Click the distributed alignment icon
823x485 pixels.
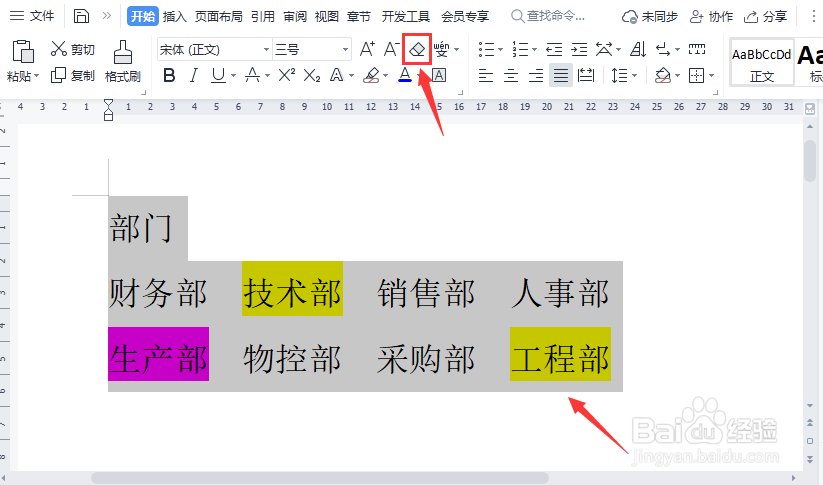(x=586, y=76)
